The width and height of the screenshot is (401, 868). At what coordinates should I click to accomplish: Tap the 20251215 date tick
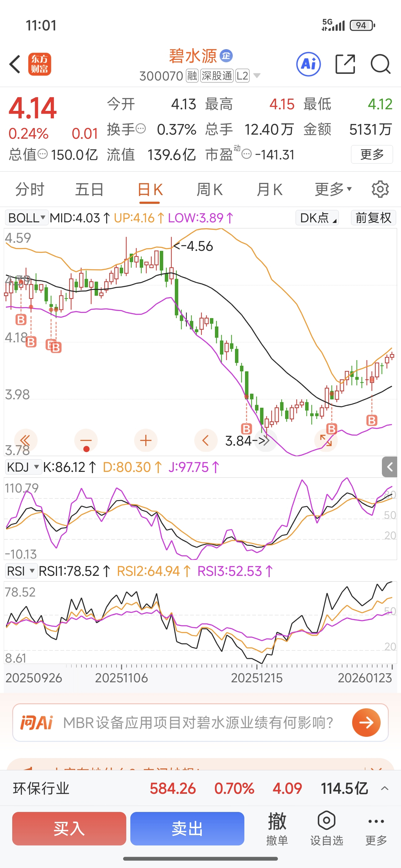pos(257,678)
